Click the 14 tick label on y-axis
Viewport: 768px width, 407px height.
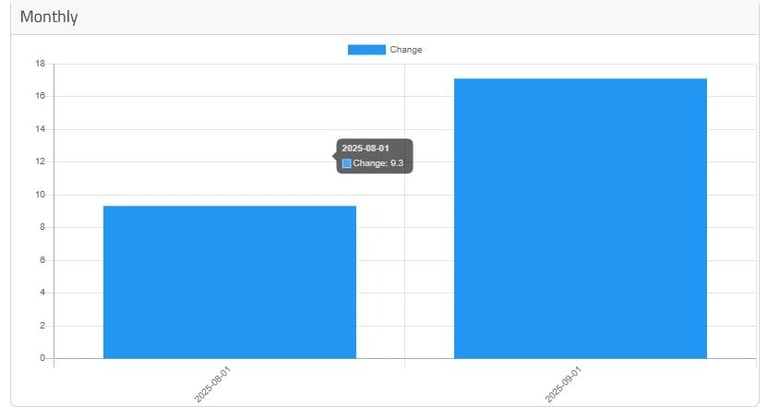click(40, 129)
